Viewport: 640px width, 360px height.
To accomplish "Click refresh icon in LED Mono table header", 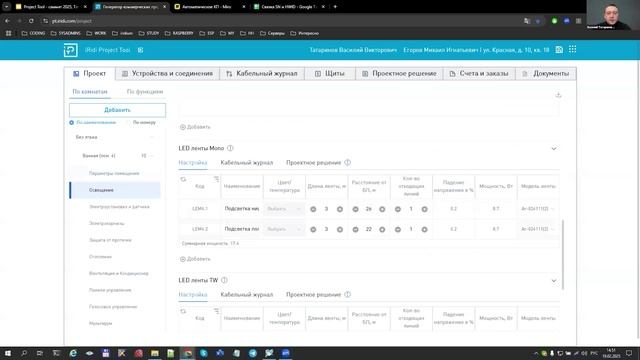I will point(183,179).
